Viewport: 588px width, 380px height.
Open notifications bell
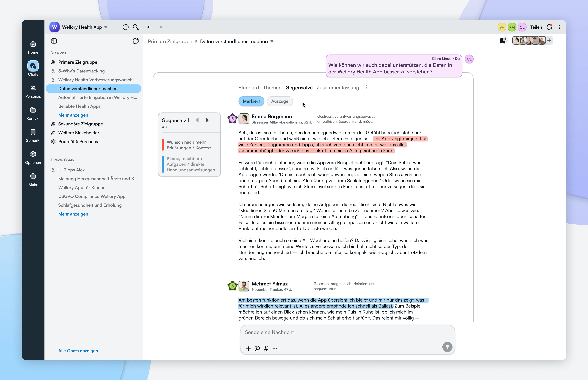549,27
